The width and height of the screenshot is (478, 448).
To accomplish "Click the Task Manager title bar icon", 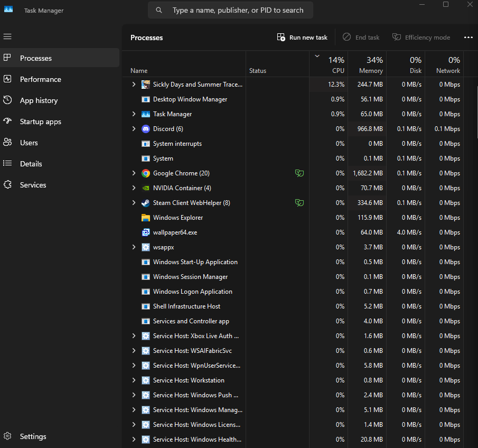I will 8,9.
